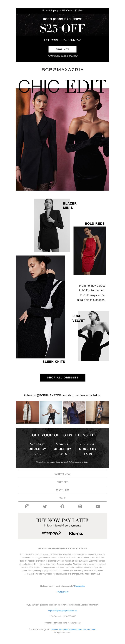Image resolution: width=125 pixels, height=644 pixels.
Task: Click the Luxe Velvet dress image
Action: (x=94, y=336)
